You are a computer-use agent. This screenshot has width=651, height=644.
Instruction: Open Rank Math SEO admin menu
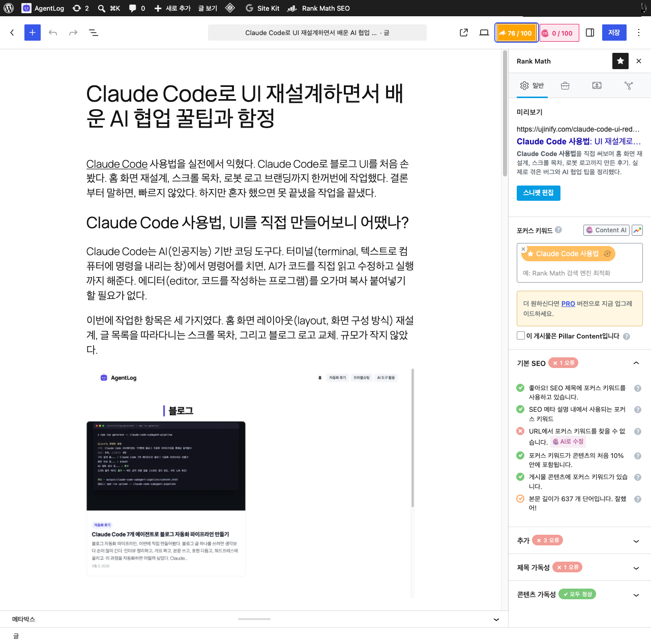(x=318, y=8)
